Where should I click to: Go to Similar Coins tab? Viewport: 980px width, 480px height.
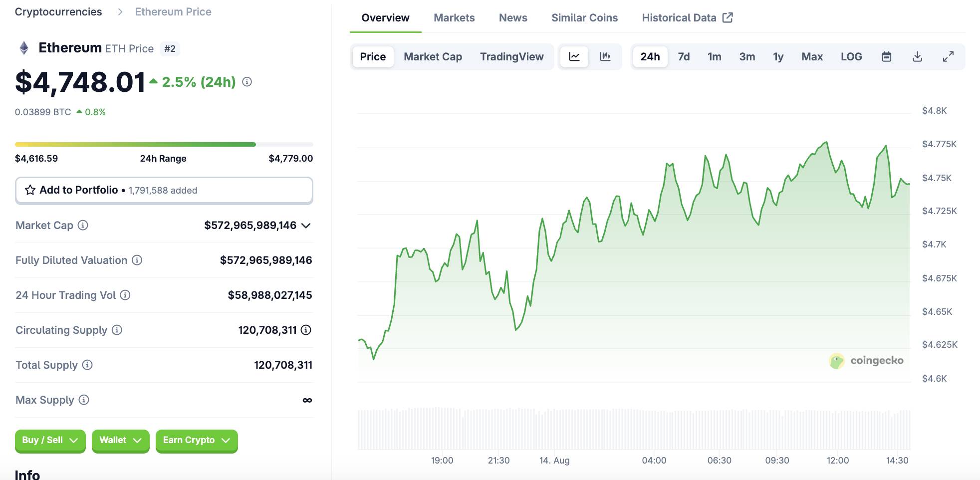pyautogui.click(x=584, y=18)
